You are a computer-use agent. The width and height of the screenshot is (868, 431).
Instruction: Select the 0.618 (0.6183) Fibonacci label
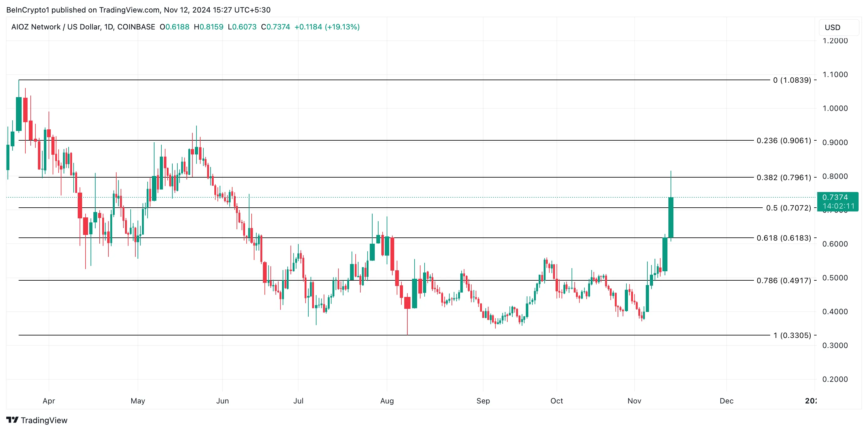pos(784,238)
